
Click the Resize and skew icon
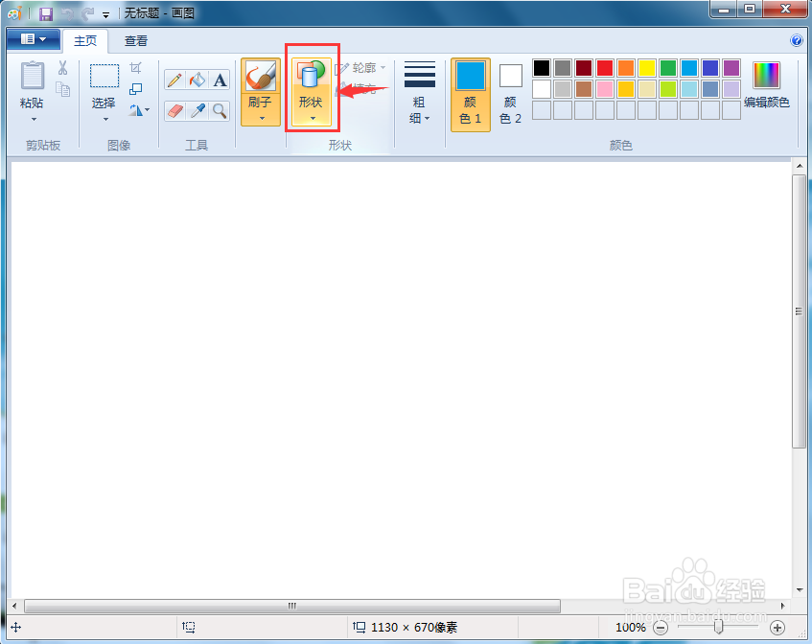[136, 89]
